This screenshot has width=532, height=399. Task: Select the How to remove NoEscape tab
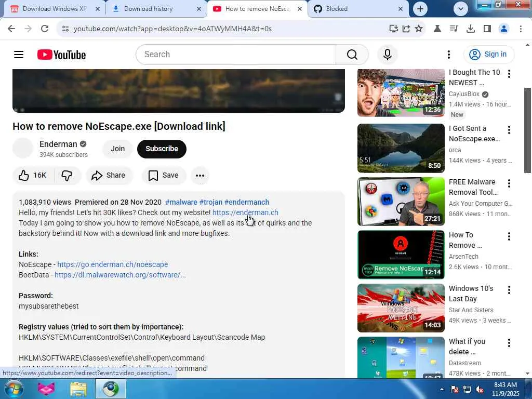pos(257,9)
